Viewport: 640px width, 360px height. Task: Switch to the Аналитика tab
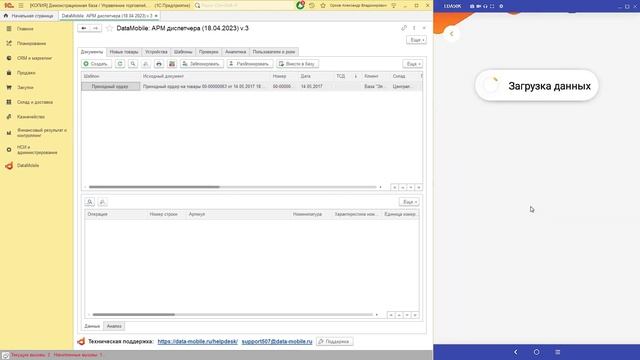(236, 52)
